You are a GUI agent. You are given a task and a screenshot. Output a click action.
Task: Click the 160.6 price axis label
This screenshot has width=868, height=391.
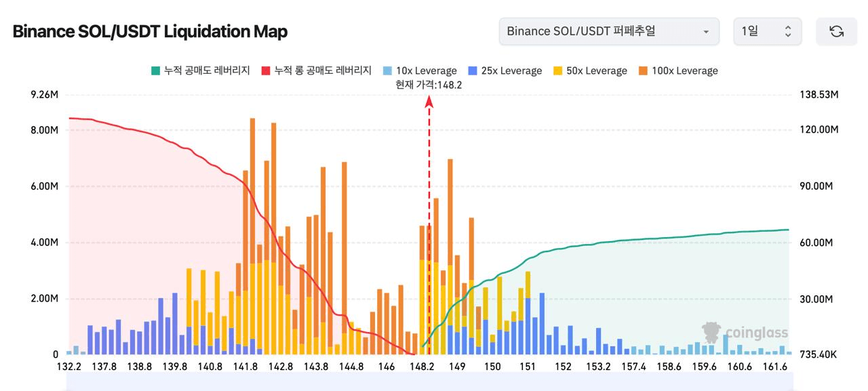pyautogui.click(x=739, y=367)
